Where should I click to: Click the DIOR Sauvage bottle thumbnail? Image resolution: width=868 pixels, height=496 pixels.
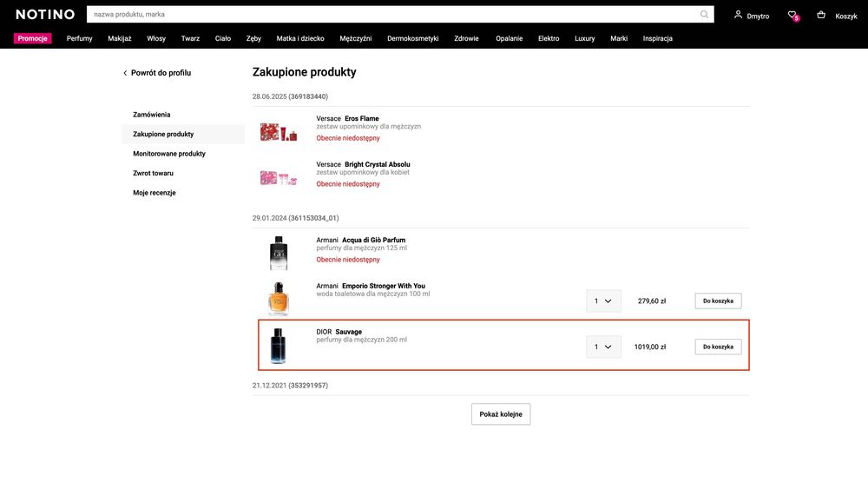(278, 345)
